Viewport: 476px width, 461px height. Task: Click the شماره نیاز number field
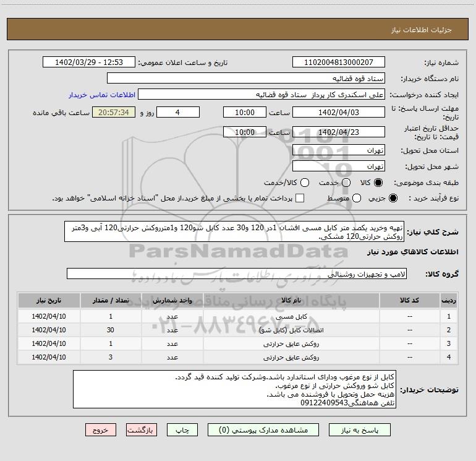[338, 62]
